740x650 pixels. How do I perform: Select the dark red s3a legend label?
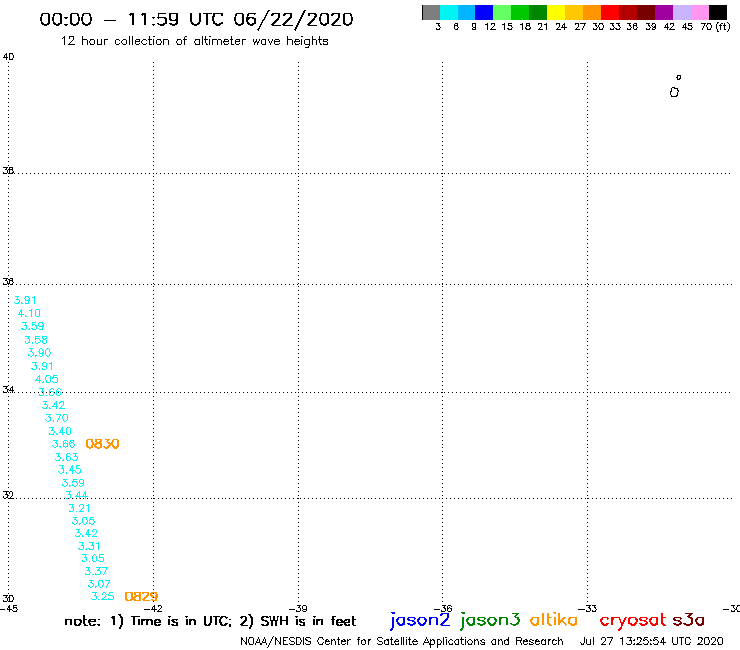point(688,620)
